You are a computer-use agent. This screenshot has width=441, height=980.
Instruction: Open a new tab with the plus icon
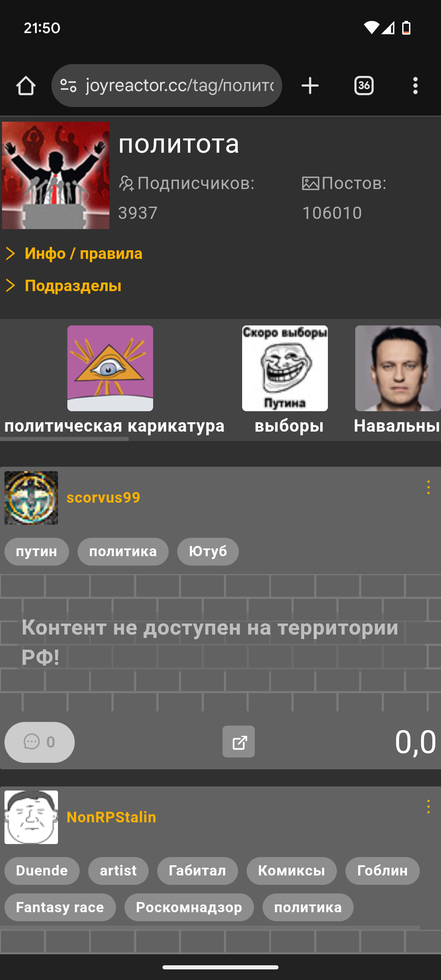pyautogui.click(x=310, y=86)
